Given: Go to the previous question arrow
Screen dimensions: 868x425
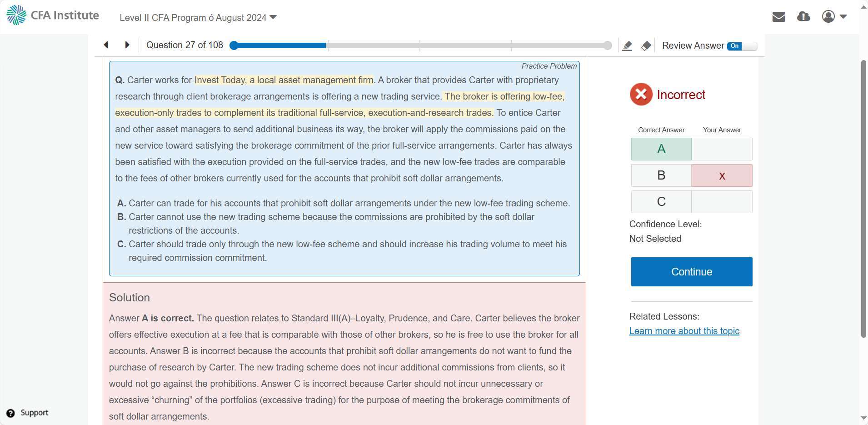Looking at the screenshot, I should click(106, 45).
